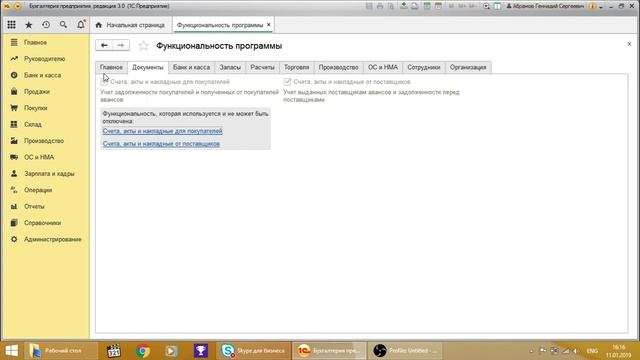
Task: Show hidden tray icons arrow
Action: [x=531, y=351]
